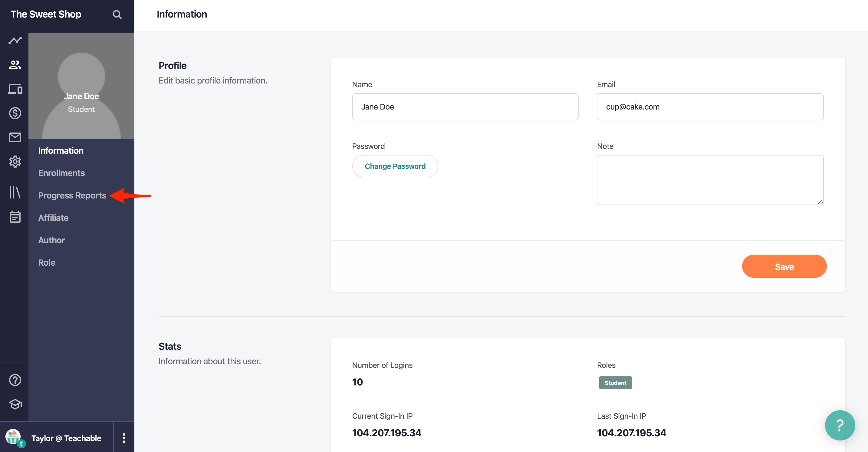The image size is (868, 452).
Task: Open the Author section
Action: coord(51,240)
